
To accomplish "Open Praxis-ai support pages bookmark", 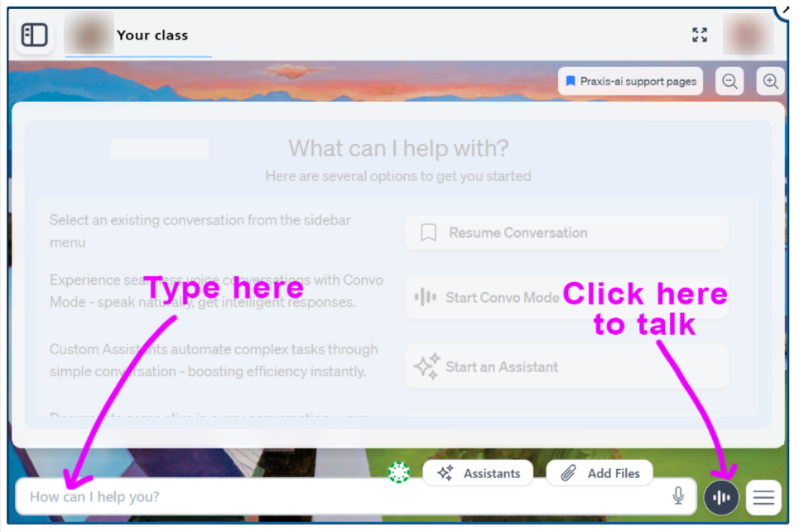I will click(630, 81).
